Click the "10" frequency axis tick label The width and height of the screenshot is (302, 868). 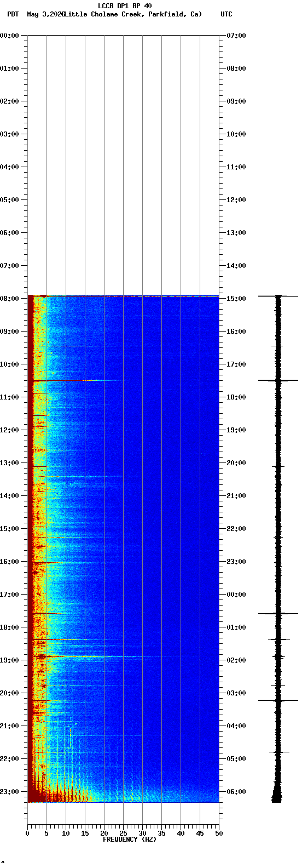pyautogui.click(x=66, y=834)
